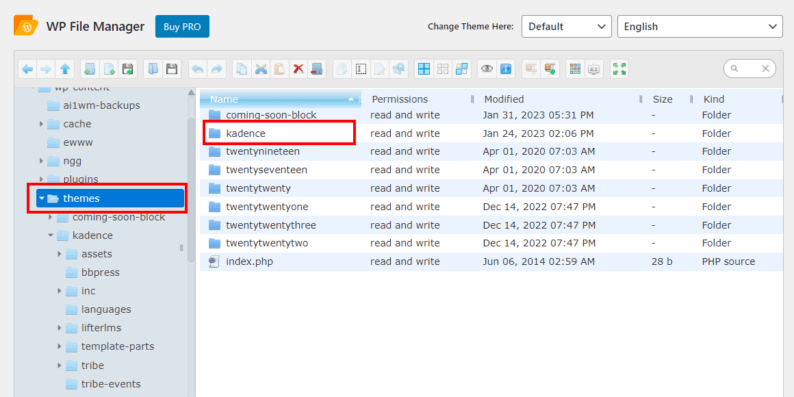Click the paste clipboard icon
This screenshot has height=397, width=794.
click(280, 69)
